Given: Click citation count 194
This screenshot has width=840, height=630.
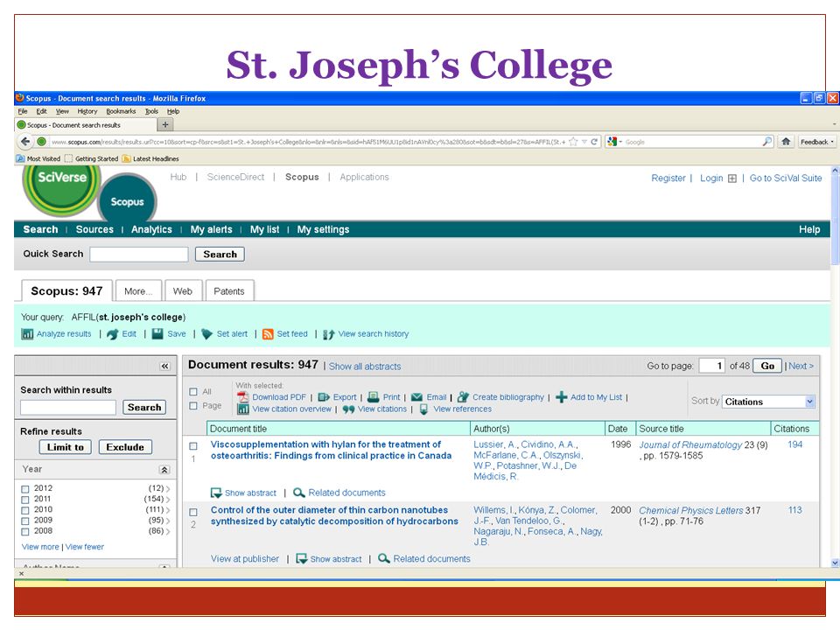Looking at the screenshot, I should 795,444.
